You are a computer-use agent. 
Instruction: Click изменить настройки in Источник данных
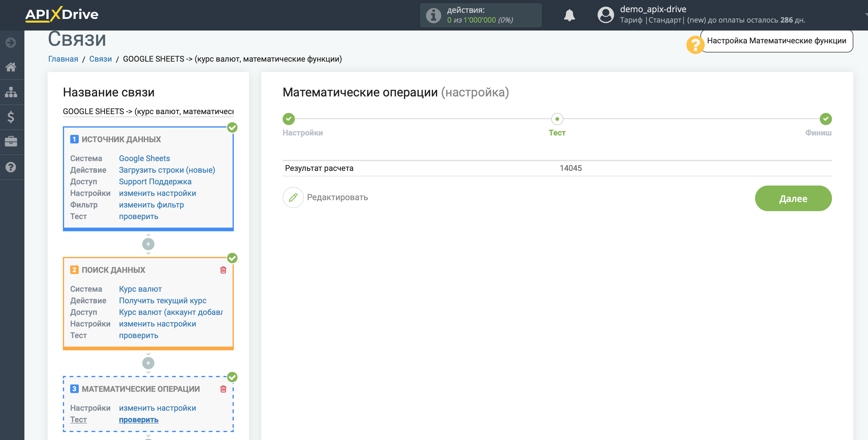157,193
